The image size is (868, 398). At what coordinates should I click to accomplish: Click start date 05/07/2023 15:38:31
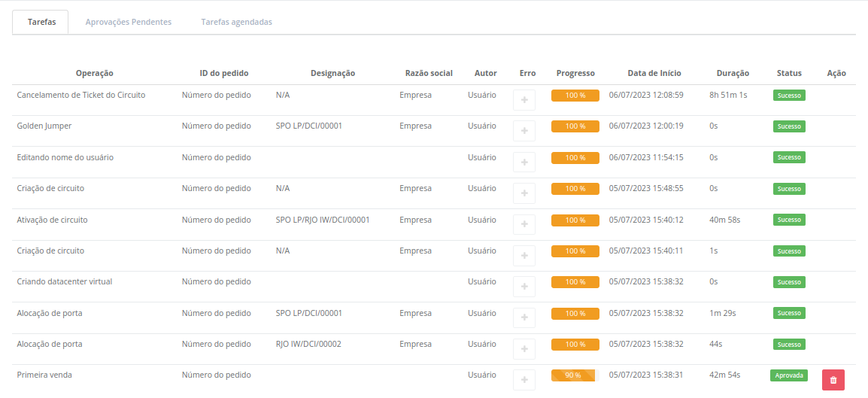pyautogui.click(x=646, y=375)
